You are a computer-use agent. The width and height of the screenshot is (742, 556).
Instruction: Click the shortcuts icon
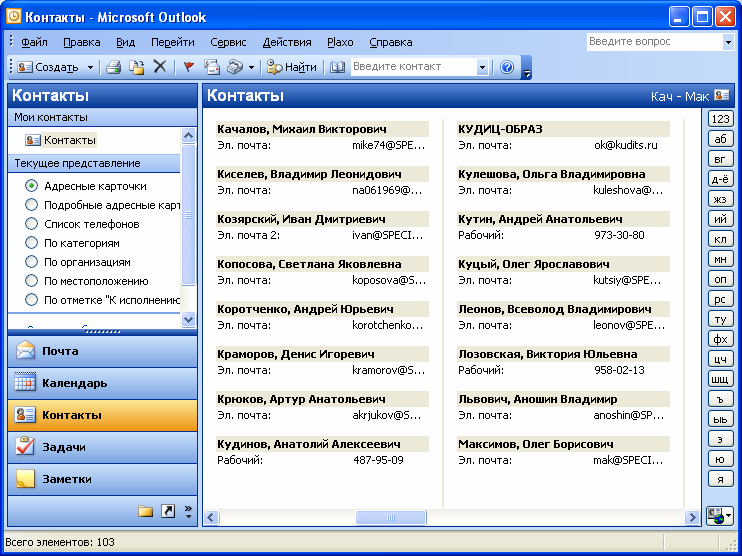click(168, 511)
